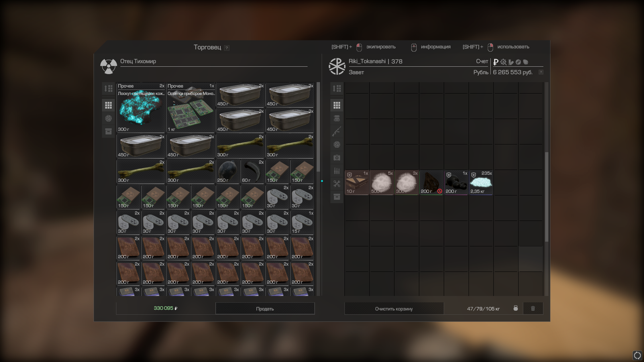644x362 pixels.
Task: Select the all-items grid filter in trader panel
Action: coord(108,105)
